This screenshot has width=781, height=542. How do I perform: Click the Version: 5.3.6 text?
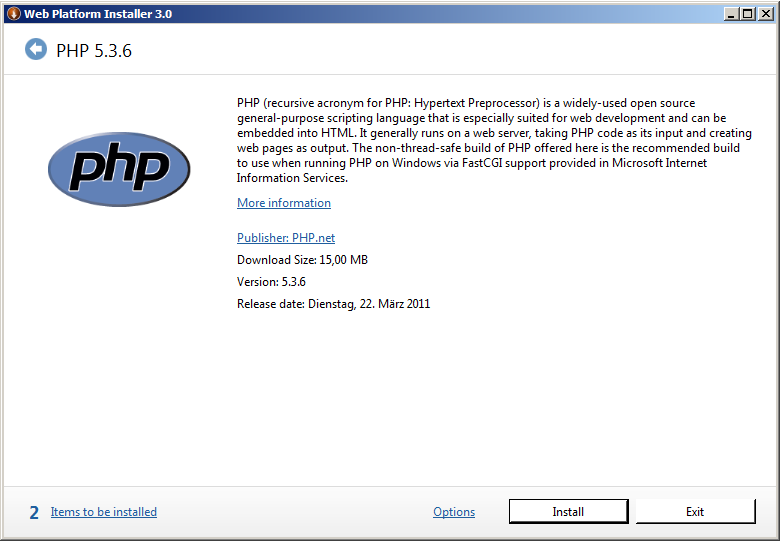point(271,281)
